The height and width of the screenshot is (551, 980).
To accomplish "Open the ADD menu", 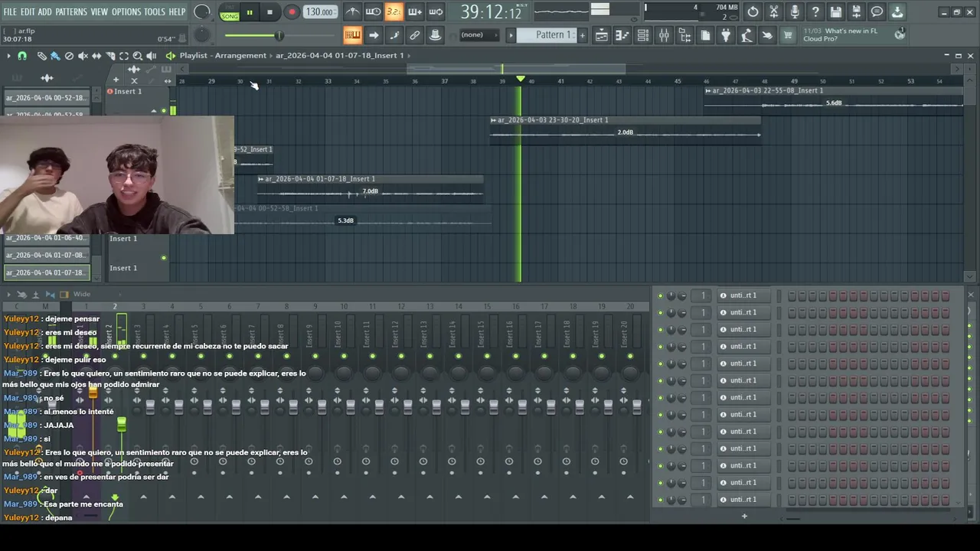I will click(x=45, y=12).
